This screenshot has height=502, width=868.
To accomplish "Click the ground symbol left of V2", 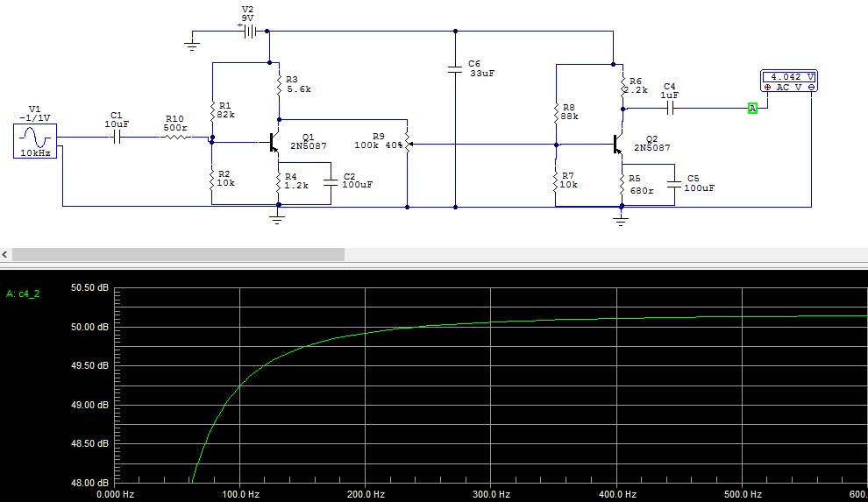I will pos(192,46).
